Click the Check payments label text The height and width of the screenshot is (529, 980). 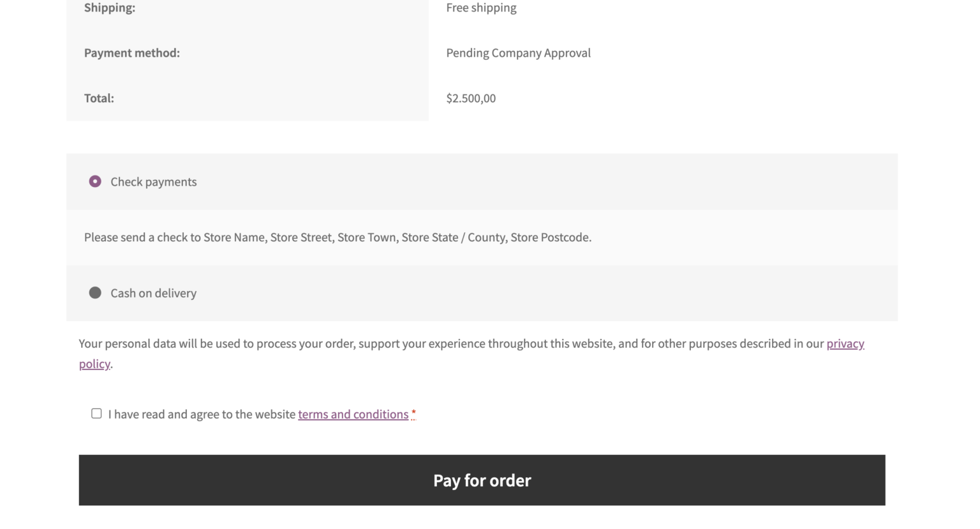153,182
